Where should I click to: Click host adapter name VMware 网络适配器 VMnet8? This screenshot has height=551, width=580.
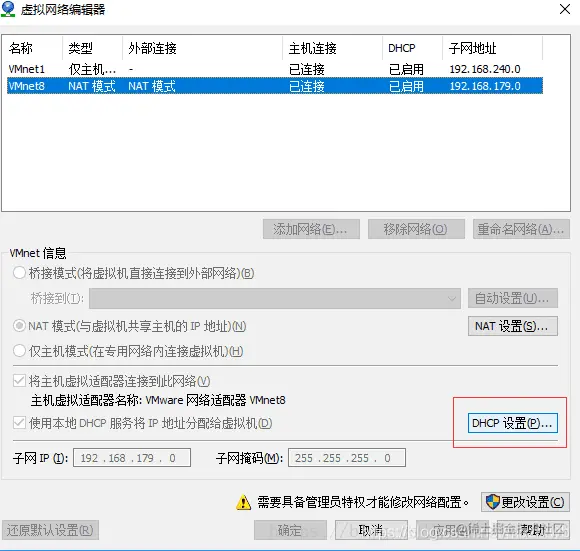tap(215, 400)
